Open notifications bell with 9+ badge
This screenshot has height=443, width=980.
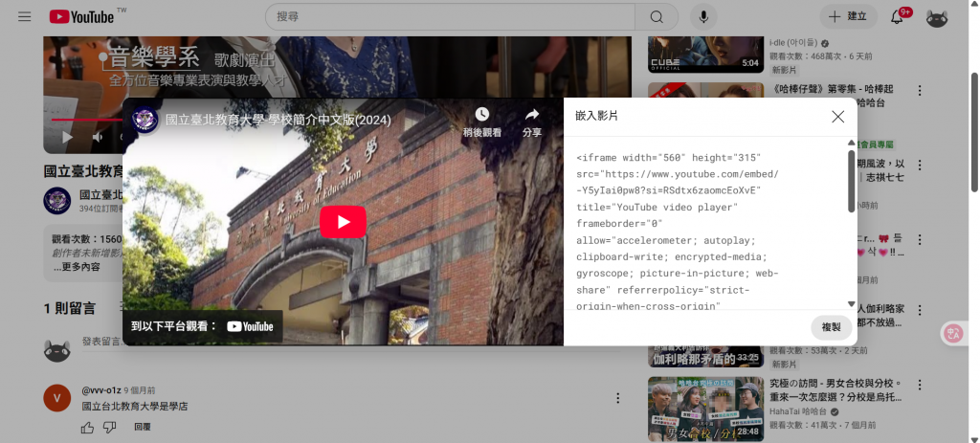click(x=897, y=17)
